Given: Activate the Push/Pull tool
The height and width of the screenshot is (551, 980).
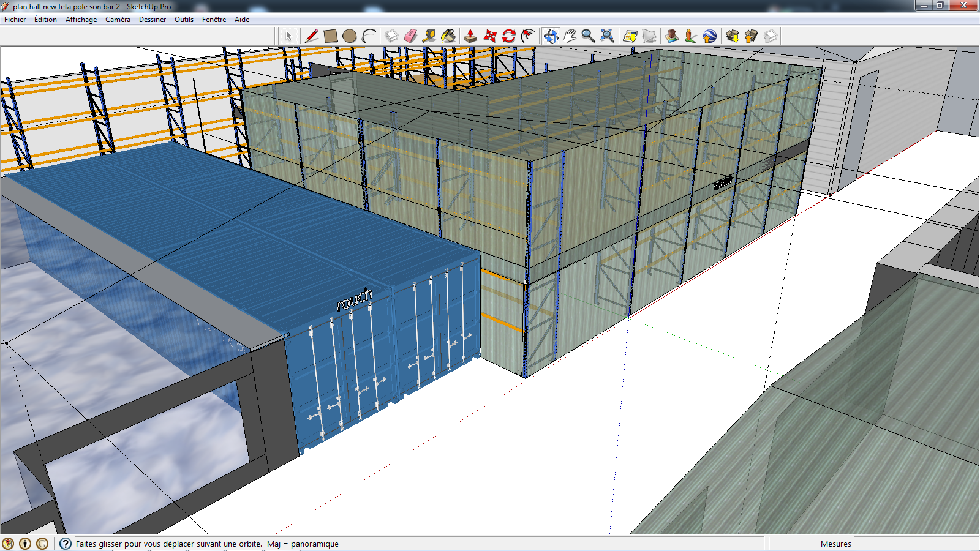Looking at the screenshot, I should point(470,36).
